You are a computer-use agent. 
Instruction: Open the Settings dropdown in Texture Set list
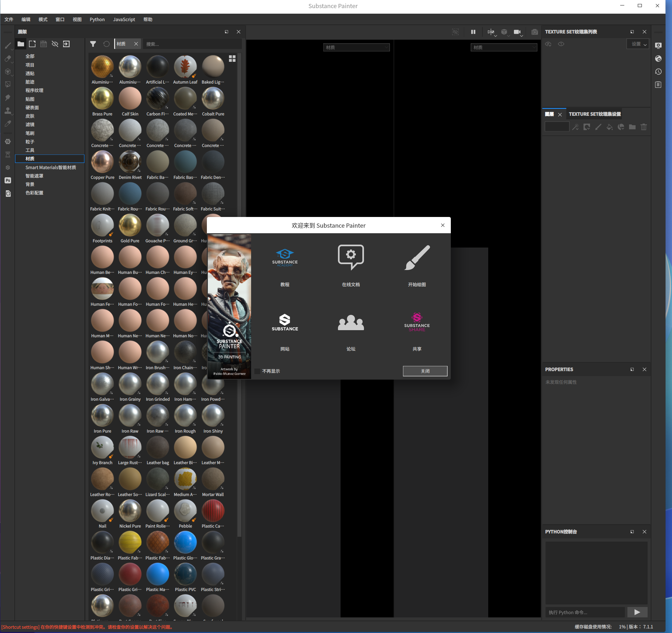[638, 44]
